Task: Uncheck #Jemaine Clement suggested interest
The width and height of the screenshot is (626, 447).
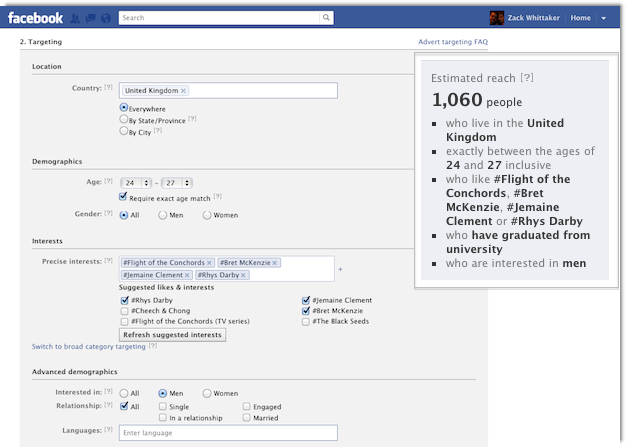Action: 306,300
